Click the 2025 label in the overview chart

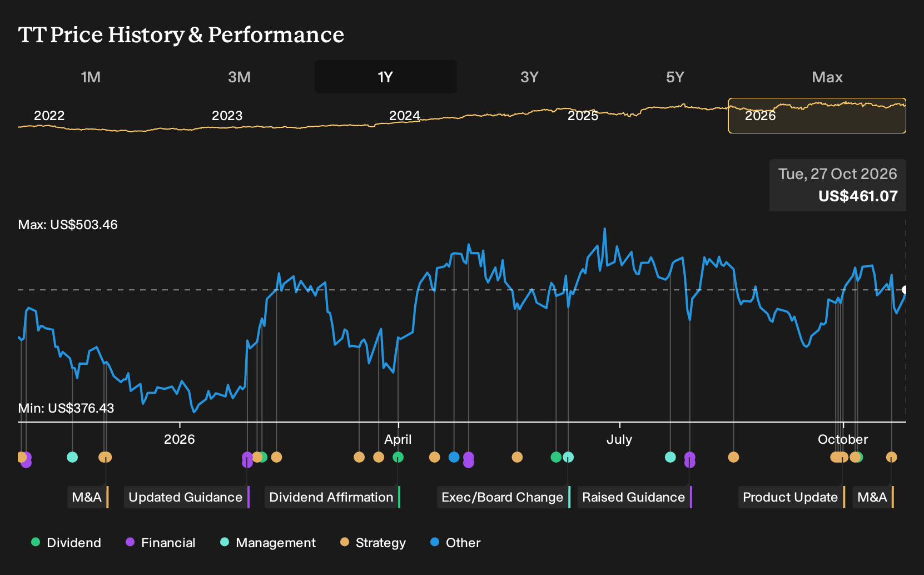[x=583, y=116]
